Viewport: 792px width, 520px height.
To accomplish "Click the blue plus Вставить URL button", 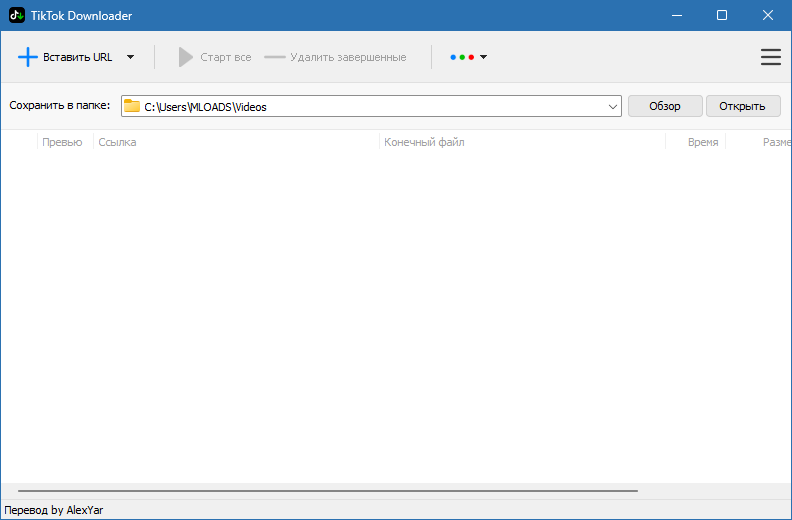I will (x=65, y=57).
